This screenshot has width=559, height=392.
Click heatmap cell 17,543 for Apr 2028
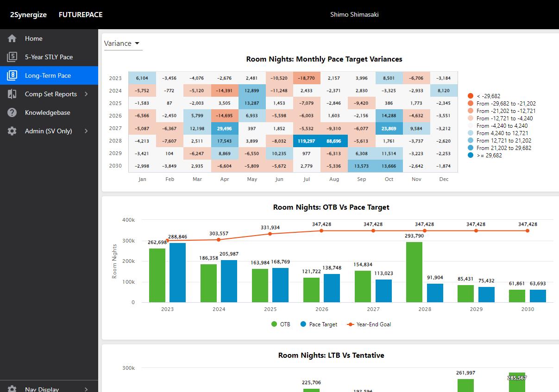point(225,141)
